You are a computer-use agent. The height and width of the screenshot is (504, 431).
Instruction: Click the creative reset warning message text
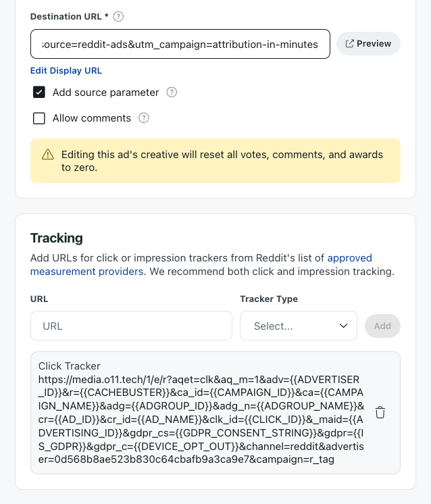222,161
